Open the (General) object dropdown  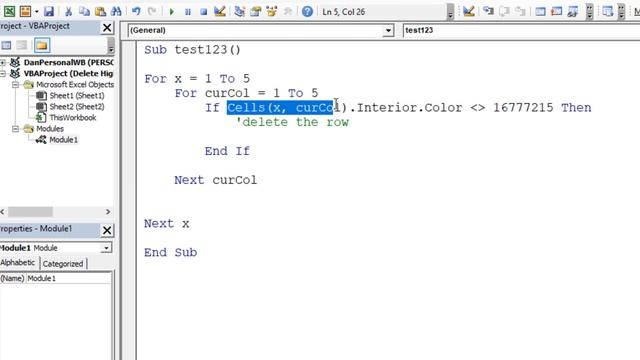388,30
